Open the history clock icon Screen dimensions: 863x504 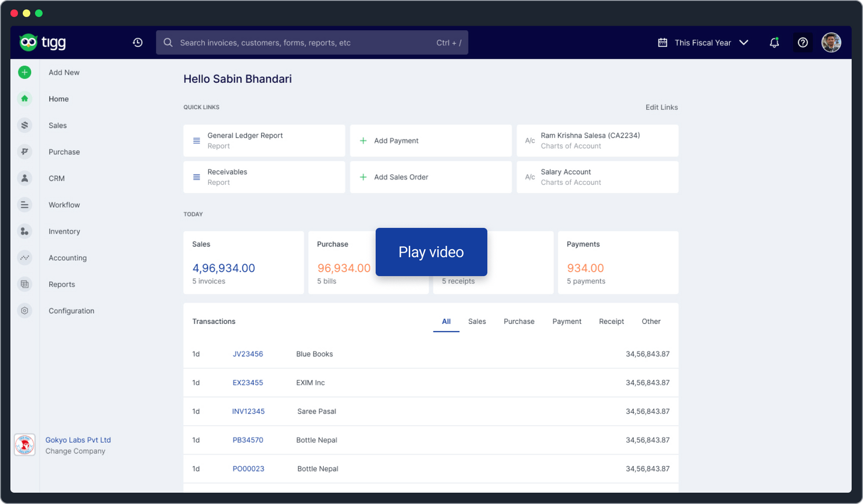tap(138, 43)
